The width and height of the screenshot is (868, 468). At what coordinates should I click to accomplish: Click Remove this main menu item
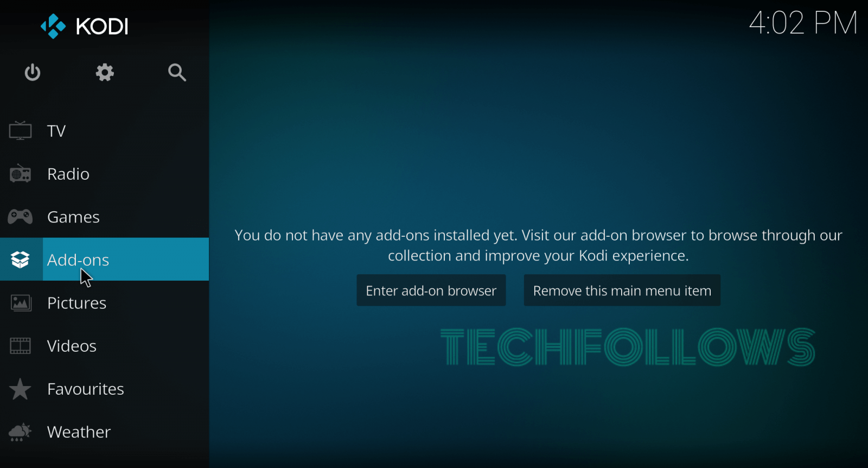(622, 290)
